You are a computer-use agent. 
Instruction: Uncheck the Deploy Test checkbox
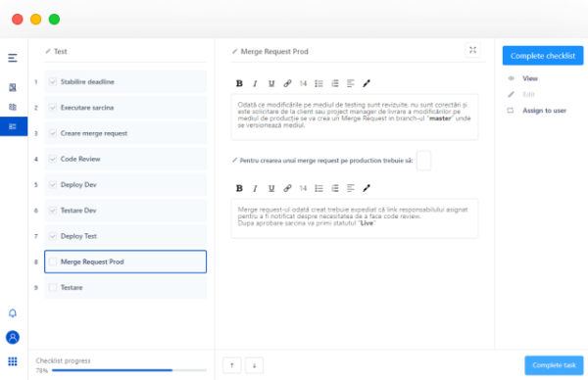[x=53, y=236]
